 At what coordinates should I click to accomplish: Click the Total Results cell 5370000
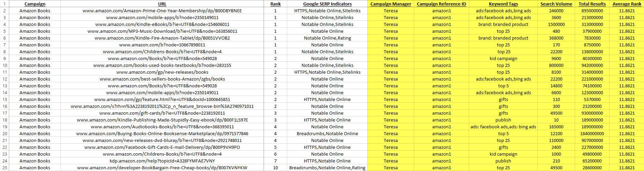pos(592,99)
